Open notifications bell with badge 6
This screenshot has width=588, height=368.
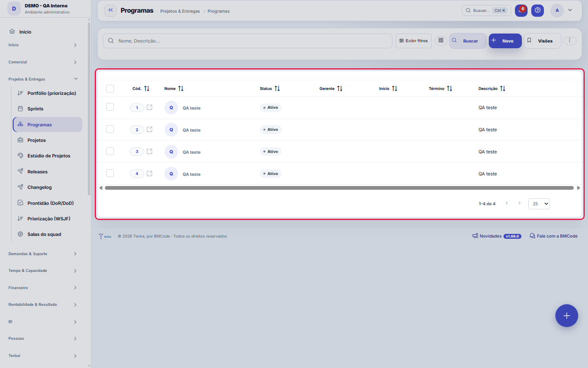pos(521,10)
